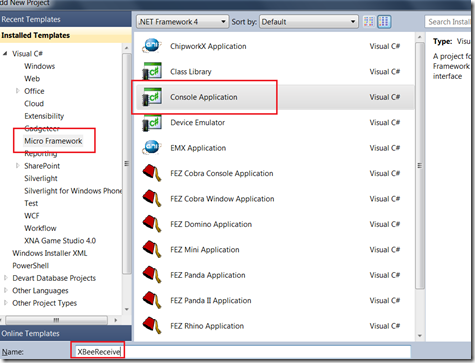The width and height of the screenshot is (475, 363).
Task: Select the Cloud category
Action: (x=34, y=103)
